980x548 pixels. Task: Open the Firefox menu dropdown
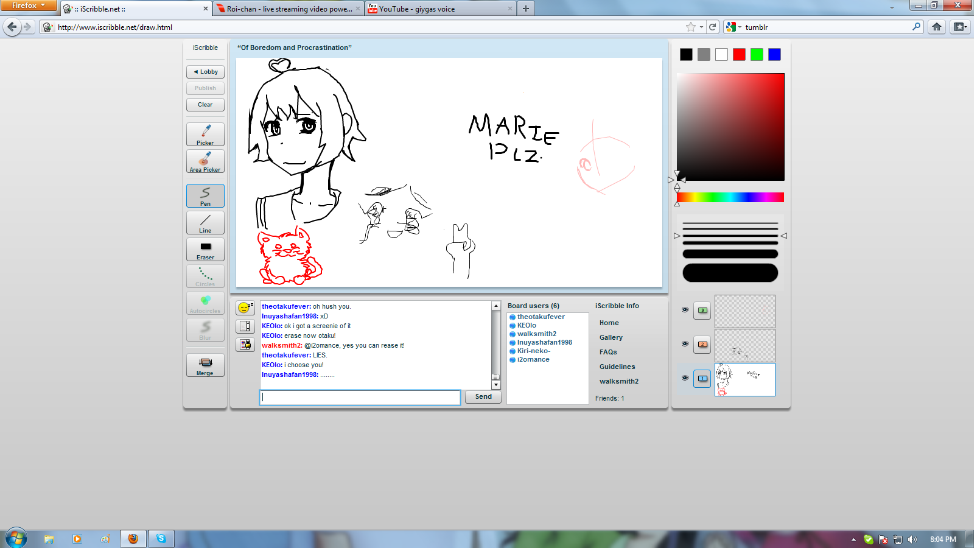pos(29,5)
